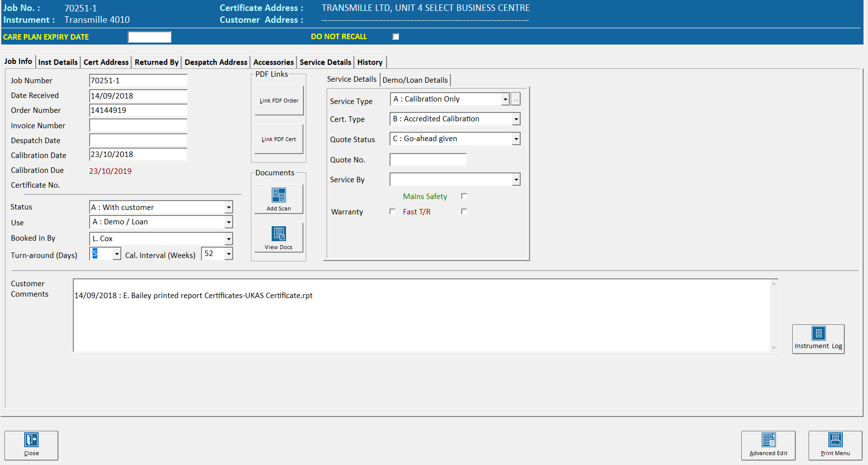The width and height of the screenshot is (868, 465).
Task: Select the inner Service Details sub-tab
Action: tap(351, 79)
